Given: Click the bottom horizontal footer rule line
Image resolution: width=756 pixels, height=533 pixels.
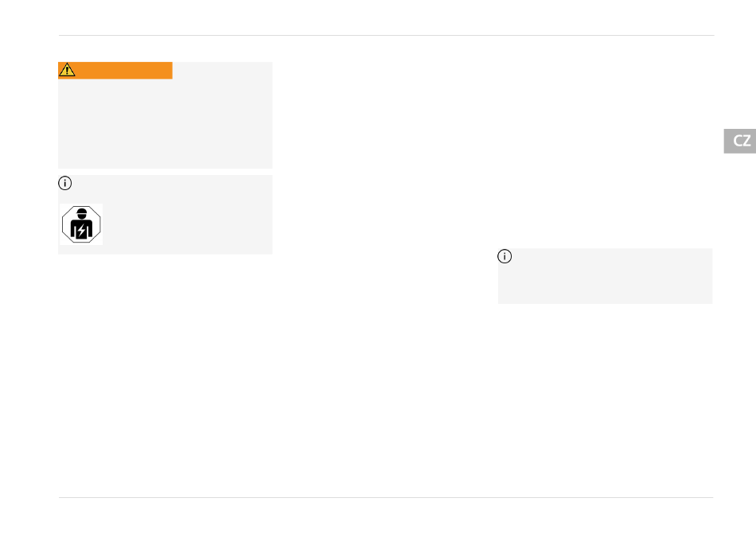Looking at the screenshot, I should pos(386,497).
